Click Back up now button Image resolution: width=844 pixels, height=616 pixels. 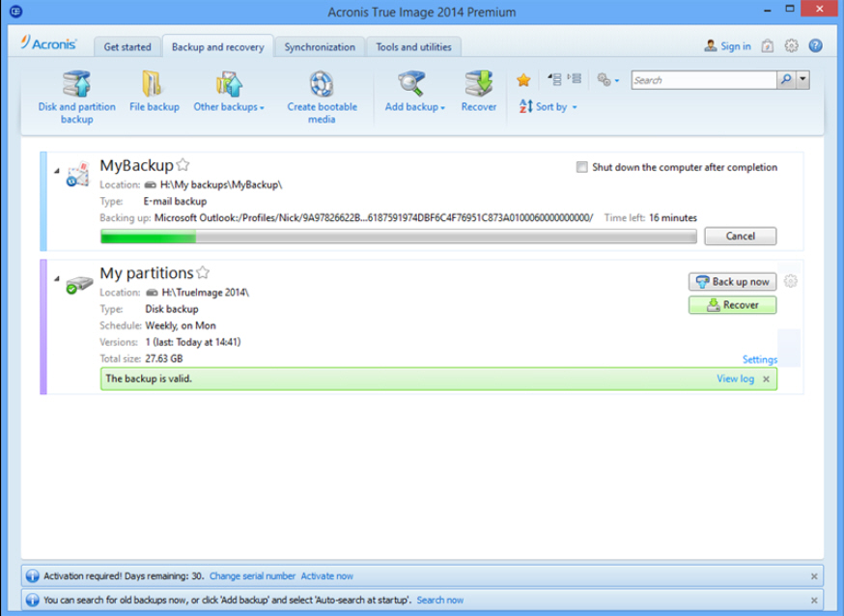(x=732, y=281)
